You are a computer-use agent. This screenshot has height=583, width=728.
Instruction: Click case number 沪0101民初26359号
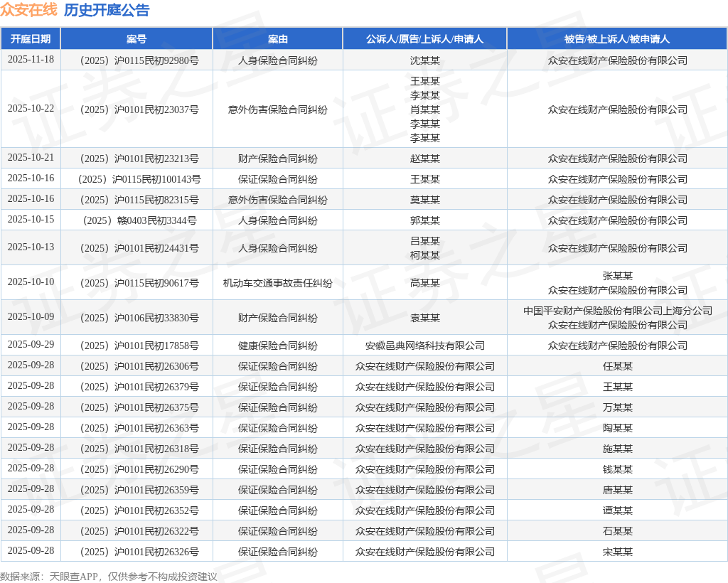pos(139,490)
